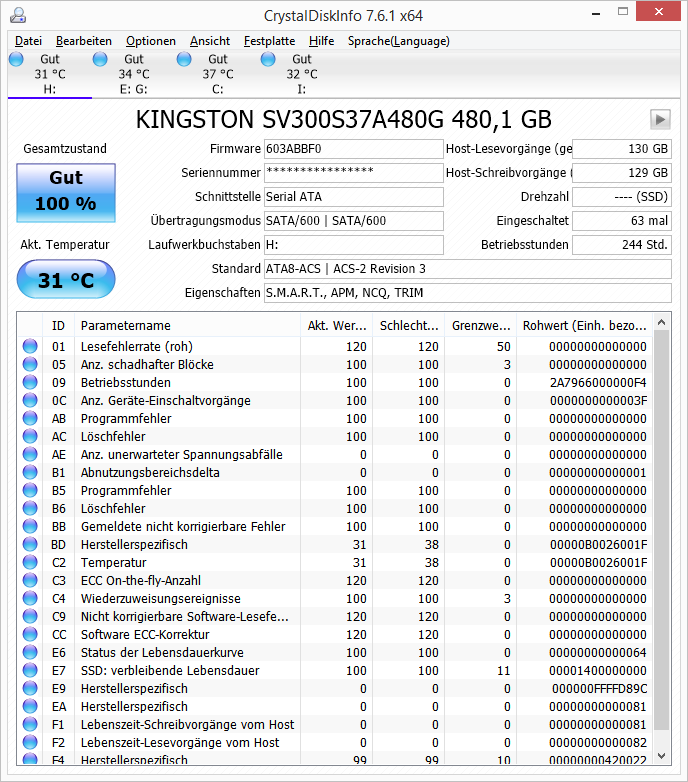
Task: Open the Ansicht menu
Action: click(x=210, y=41)
